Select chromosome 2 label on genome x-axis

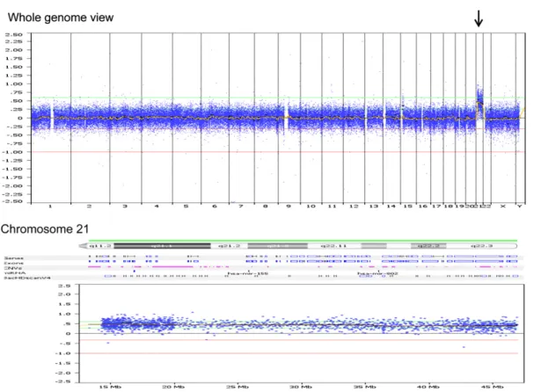pos(89,207)
